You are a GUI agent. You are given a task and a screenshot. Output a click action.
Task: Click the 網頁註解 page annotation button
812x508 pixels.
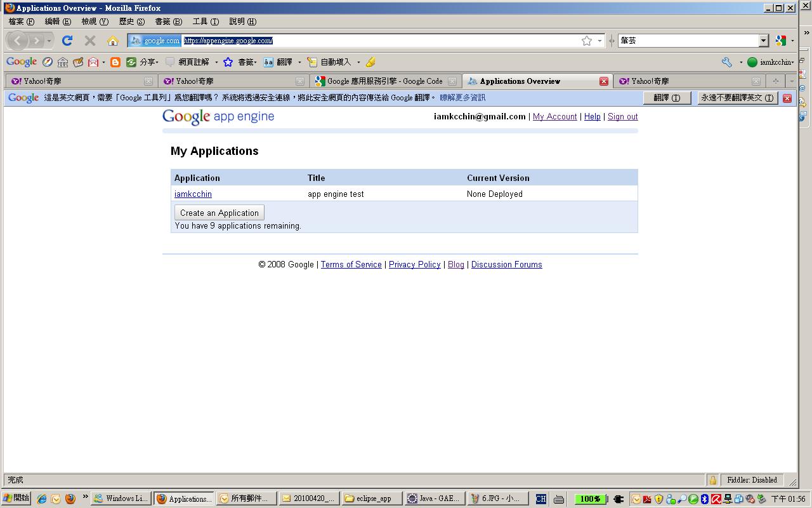coord(187,62)
